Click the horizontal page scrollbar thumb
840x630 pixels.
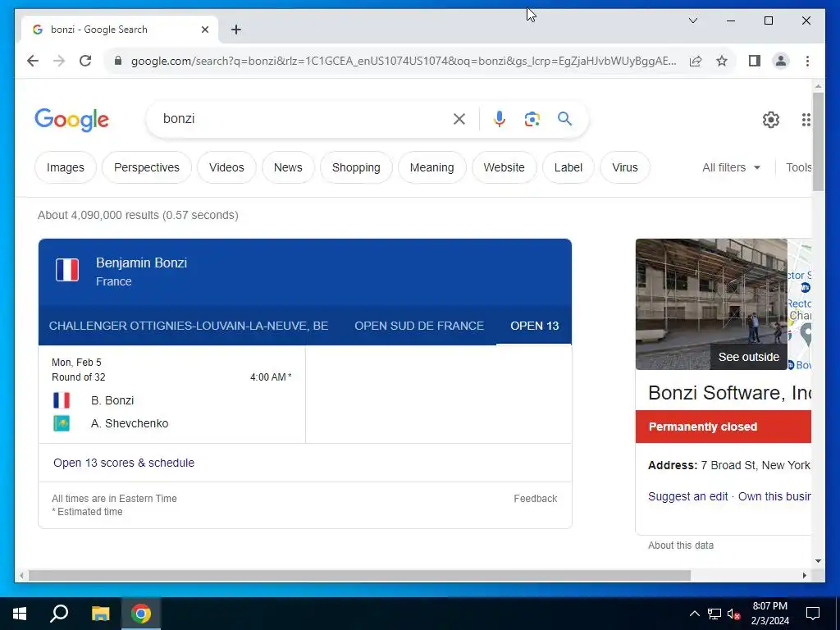pos(359,575)
